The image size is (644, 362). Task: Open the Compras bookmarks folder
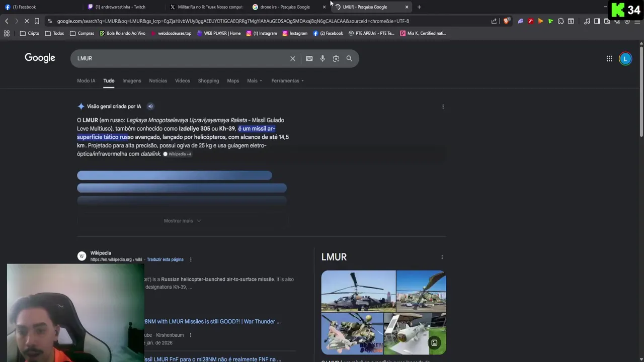82,33
